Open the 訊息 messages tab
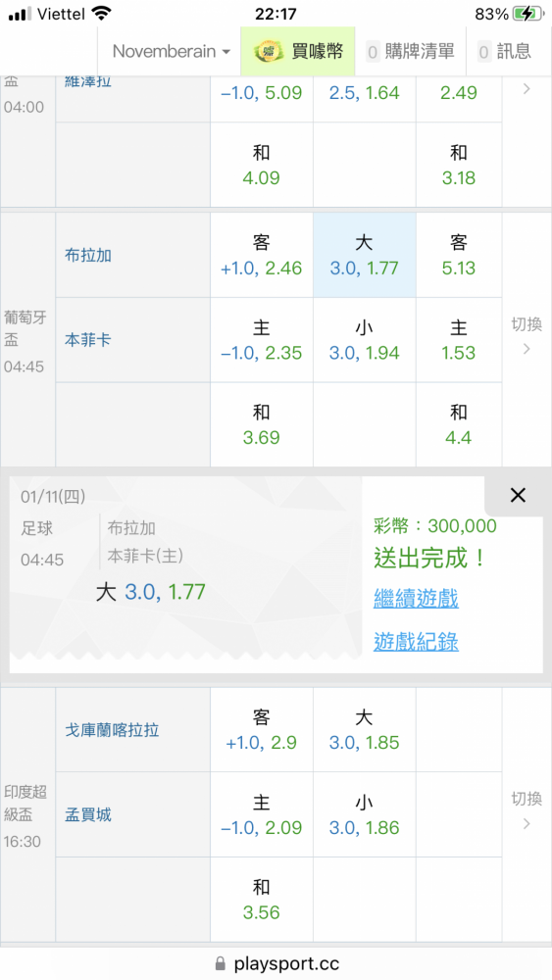 (x=504, y=51)
